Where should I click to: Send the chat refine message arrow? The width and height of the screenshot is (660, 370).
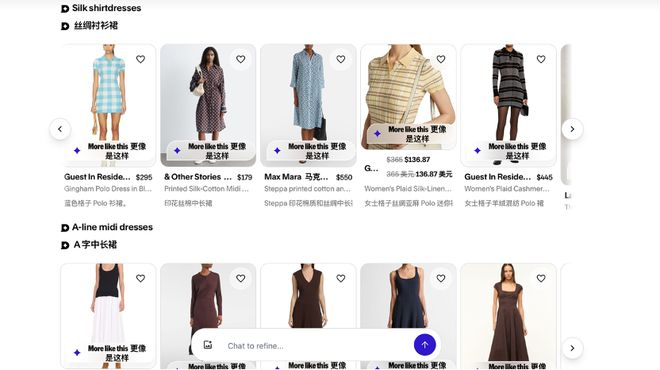click(425, 345)
